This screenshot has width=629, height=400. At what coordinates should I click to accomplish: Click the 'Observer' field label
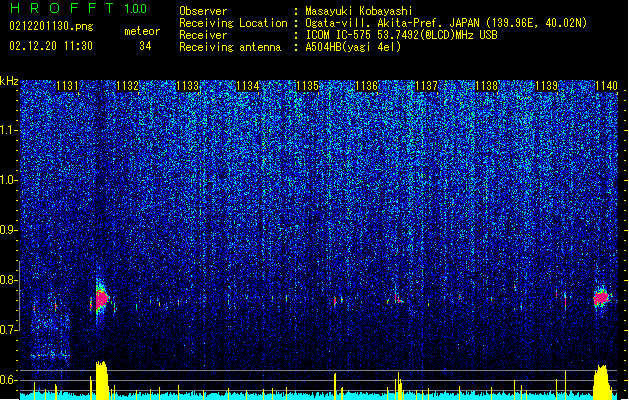pos(203,11)
